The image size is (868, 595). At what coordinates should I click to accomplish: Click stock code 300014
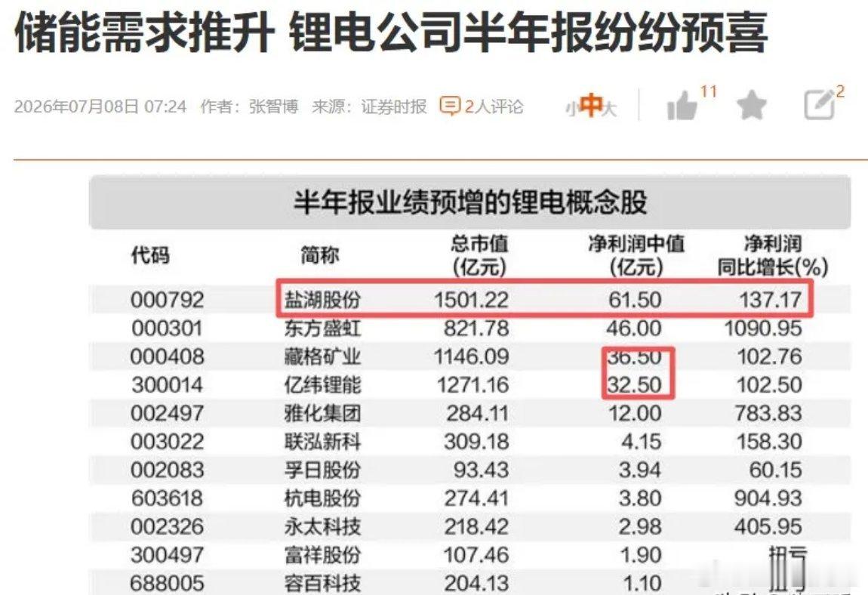point(168,385)
